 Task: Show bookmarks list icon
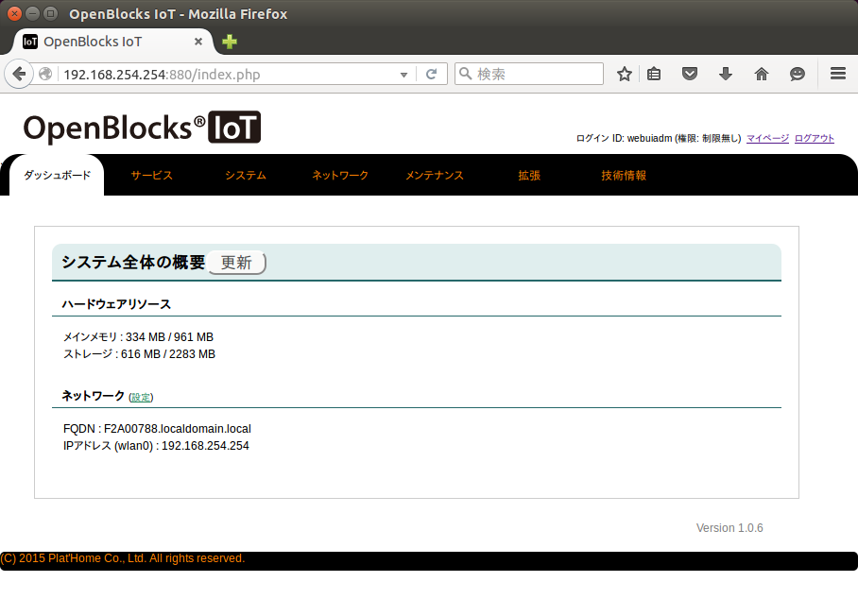tap(654, 74)
